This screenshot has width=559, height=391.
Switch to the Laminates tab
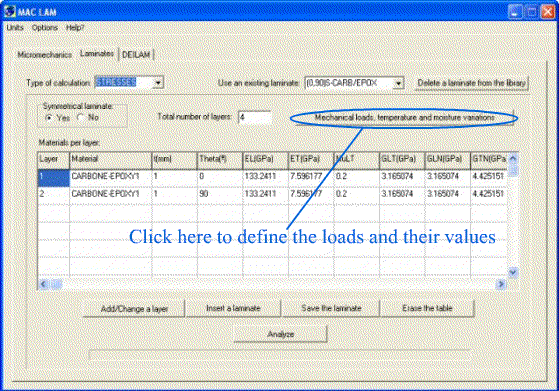coord(97,53)
